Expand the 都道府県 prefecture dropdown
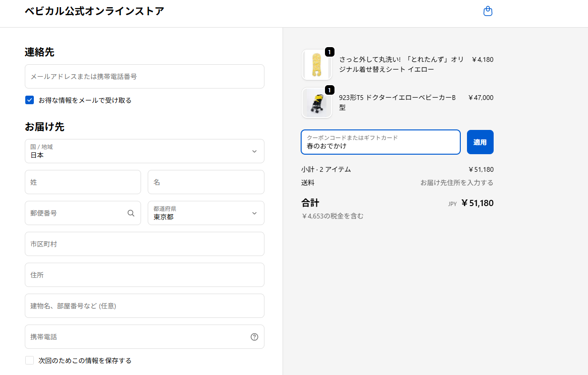Screen dimensions: 588x375 [x=206, y=213]
